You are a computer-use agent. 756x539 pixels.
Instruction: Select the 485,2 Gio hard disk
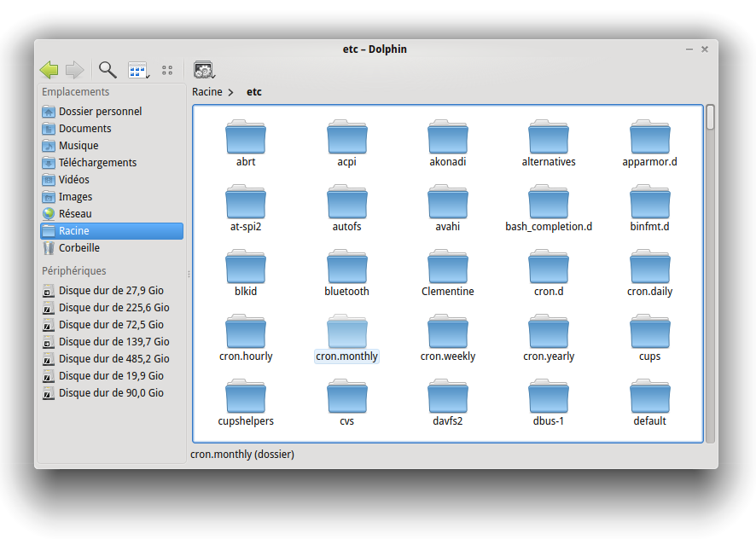pyautogui.click(x=113, y=359)
